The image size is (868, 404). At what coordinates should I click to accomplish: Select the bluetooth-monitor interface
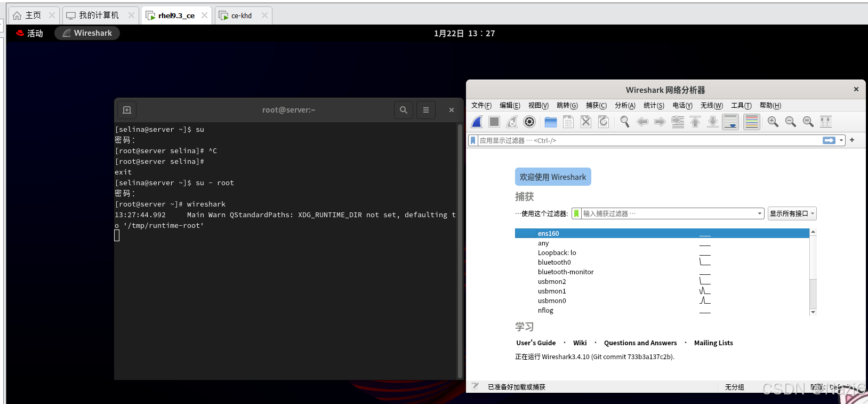pyautogui.click(x=662, y=272)
